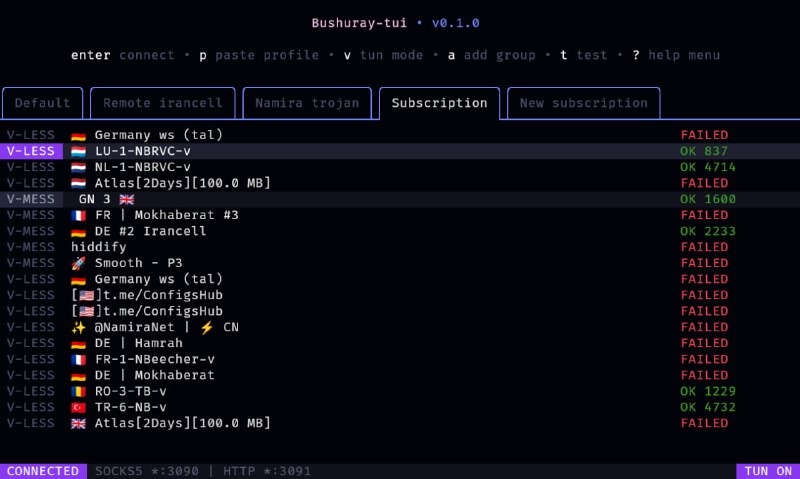Select TR-6-NB-v profile
Image resolution: width=800 pixels, height=479 pixels.
(400, 407)
